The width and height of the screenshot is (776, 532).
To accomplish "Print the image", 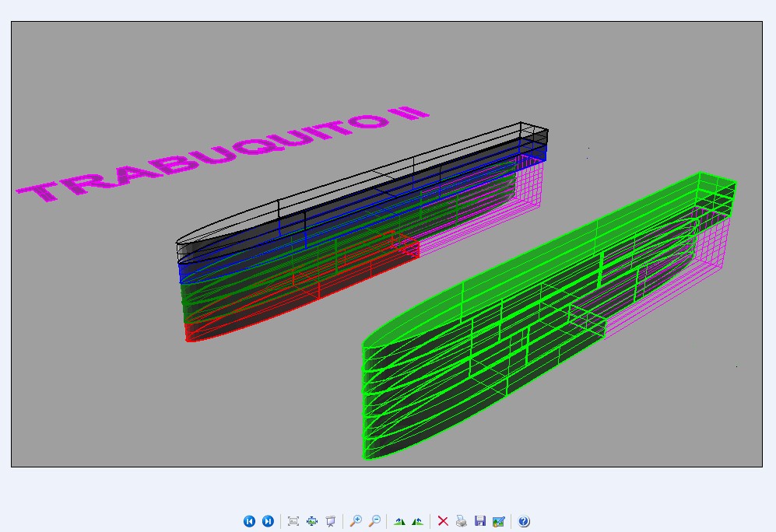I will point(462,521).
